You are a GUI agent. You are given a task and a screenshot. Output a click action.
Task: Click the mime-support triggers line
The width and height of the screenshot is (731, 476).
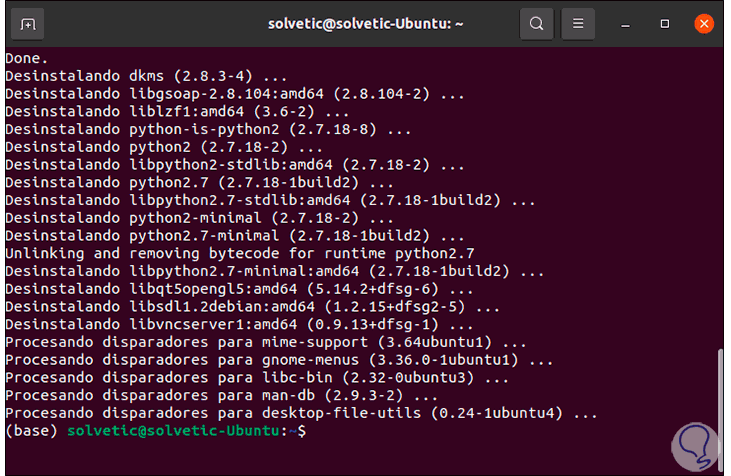266,342
